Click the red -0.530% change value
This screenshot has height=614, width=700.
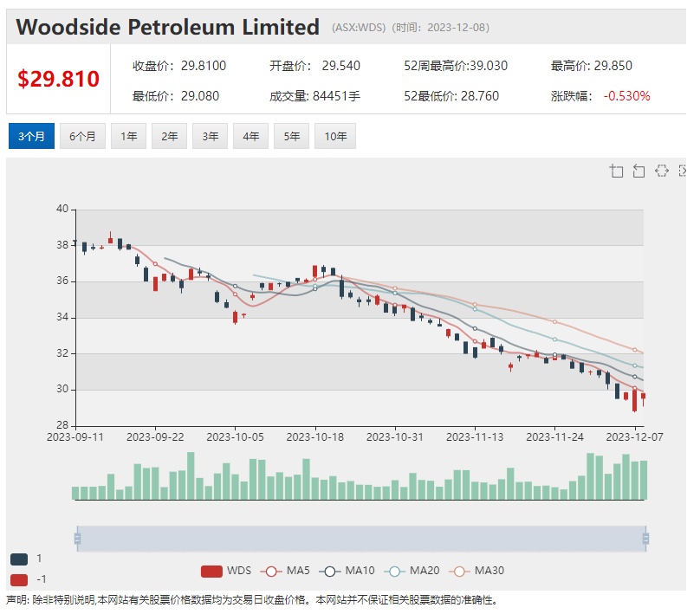(x=626, y=96)
